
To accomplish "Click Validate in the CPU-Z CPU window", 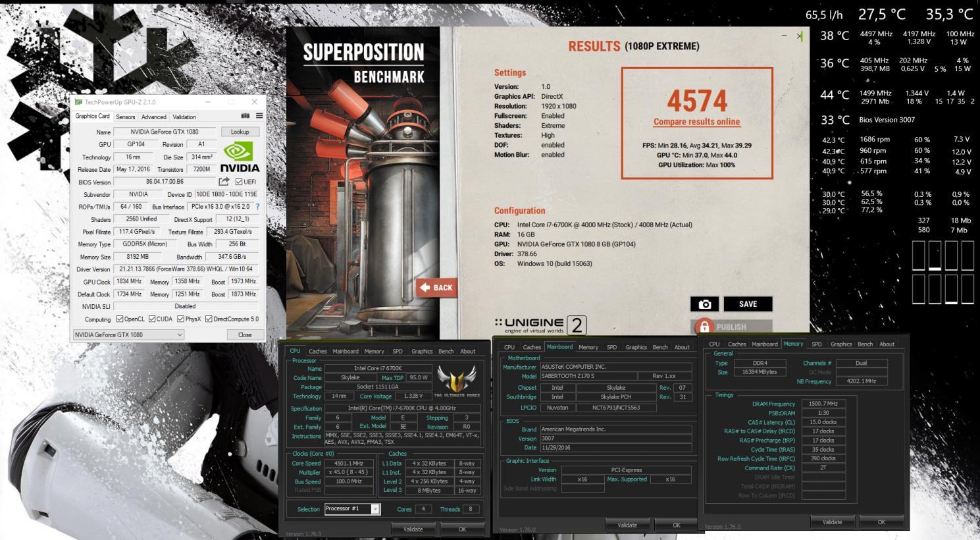I will (413, 529).
